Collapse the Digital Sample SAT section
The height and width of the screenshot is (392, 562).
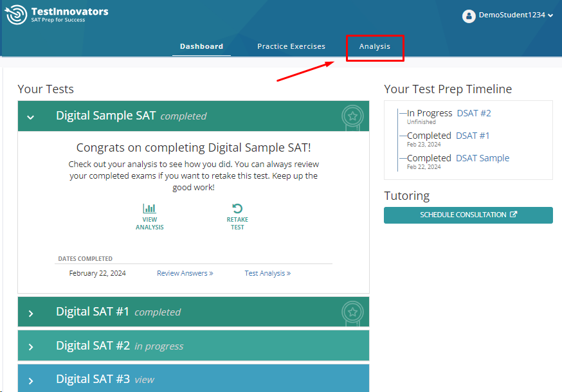pyautogui.click(x=30, y=117)
